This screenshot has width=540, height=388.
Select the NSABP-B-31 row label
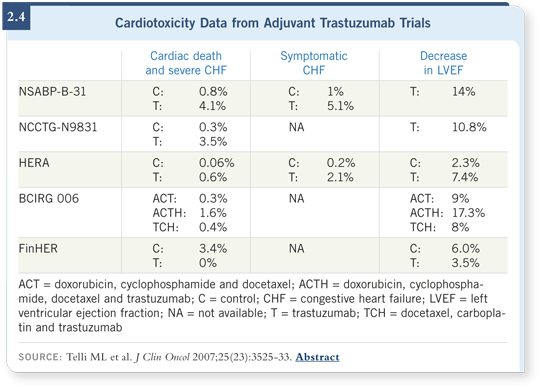click(52, 92)
